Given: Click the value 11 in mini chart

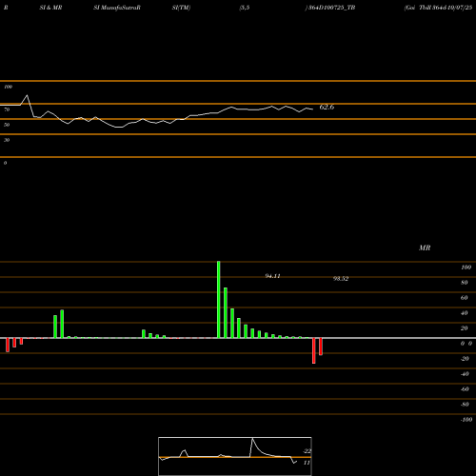Looking at the screenshot, I should (x=307, y=463).
